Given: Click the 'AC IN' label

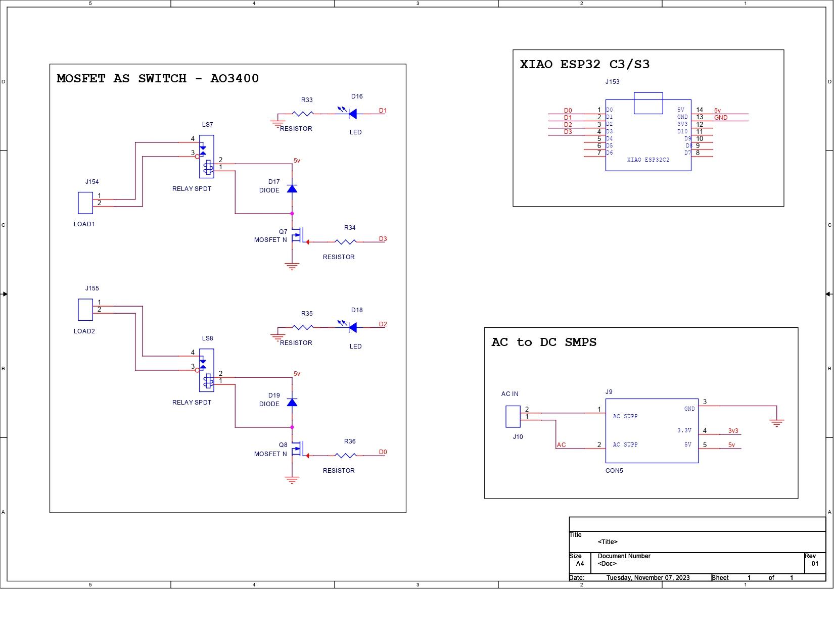Looking at the screenshot, I should (x=510, y=394).
